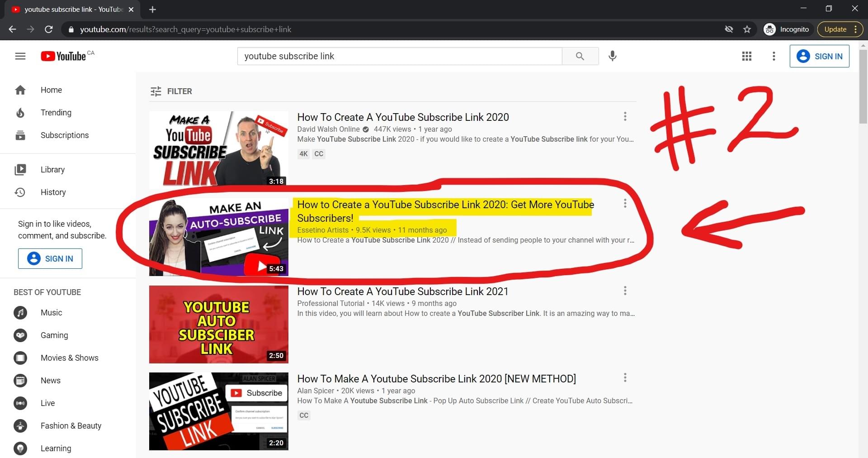The image size is (868, 458).
Task: Click the SIGN IN button
Action: (820, 56)
